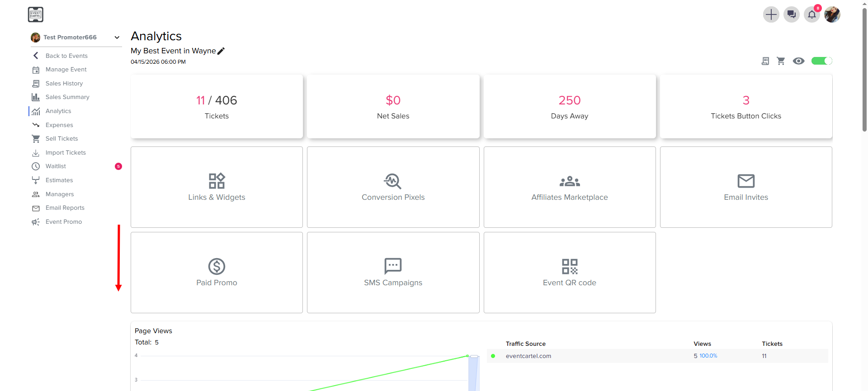868x391 pixels.
Task: Open Import Tickets page
Action: coord(66,153)
